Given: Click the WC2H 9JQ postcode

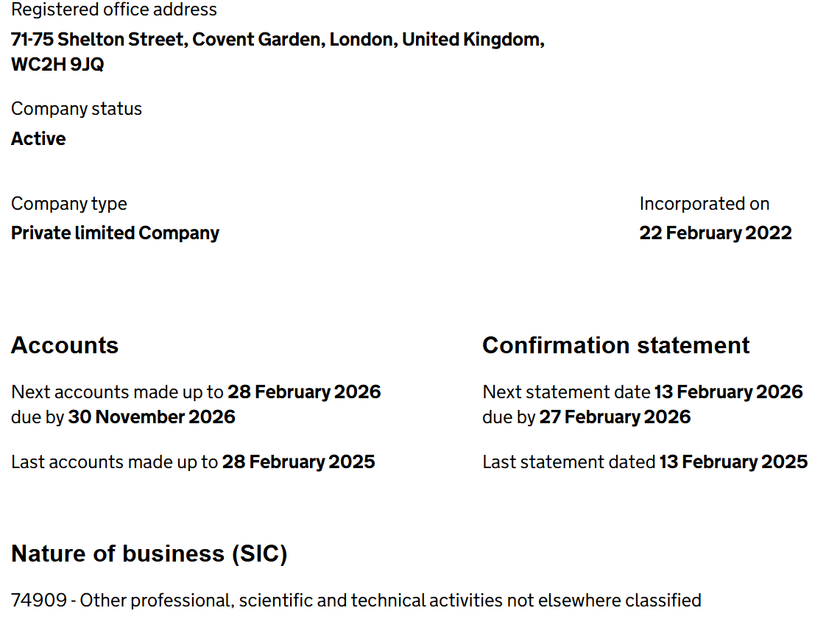Looking at the screenshot, I should click(57, 64).
